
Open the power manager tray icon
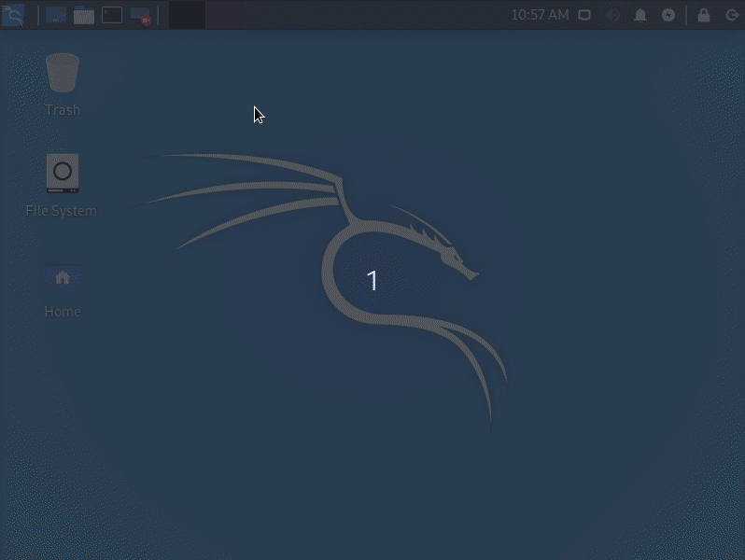[x=668, y=15]
